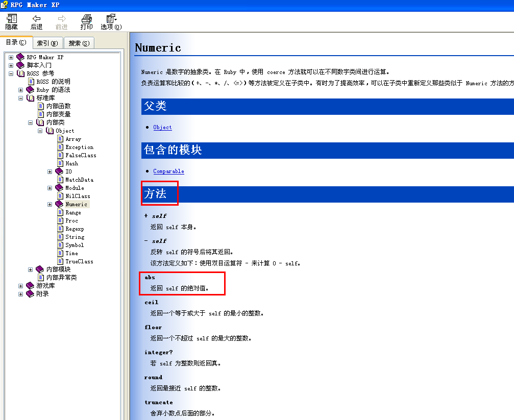Click the 内部函数 page icon

(x=41, y=106)
